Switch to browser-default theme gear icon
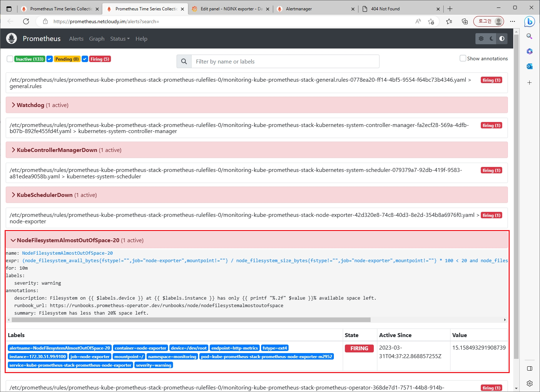The height and width of the screenshot is (392, 540). tap(481, 39)
